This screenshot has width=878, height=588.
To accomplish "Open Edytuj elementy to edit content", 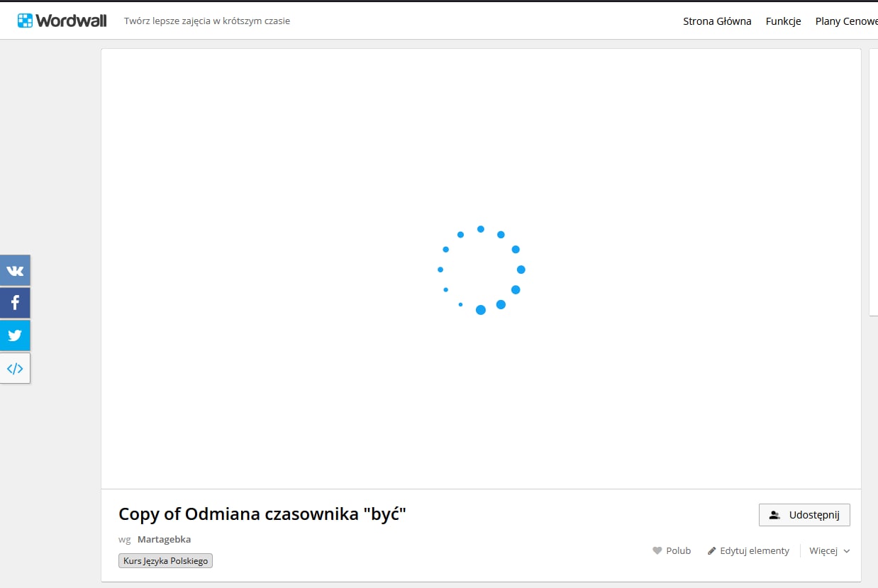I will [748, 550].
